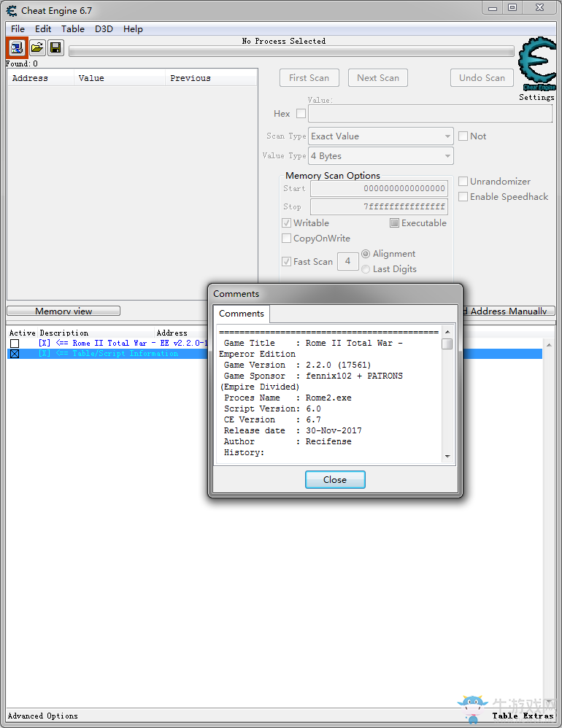Open Memory view
Viewport: 562px width, 728px height.
pos(63,311)
